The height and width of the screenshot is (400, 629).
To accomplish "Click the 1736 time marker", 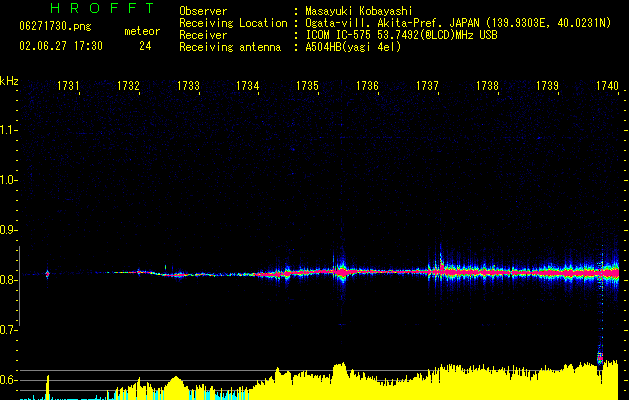I will point(367,85).
